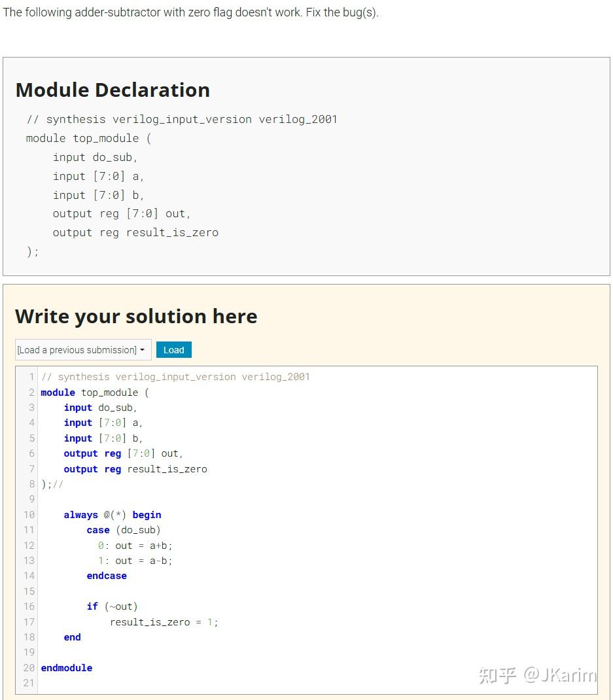Click output reg result_is_zero on editor line 7
This screenshot has height=700, width=613.
[x=135, y=469]
